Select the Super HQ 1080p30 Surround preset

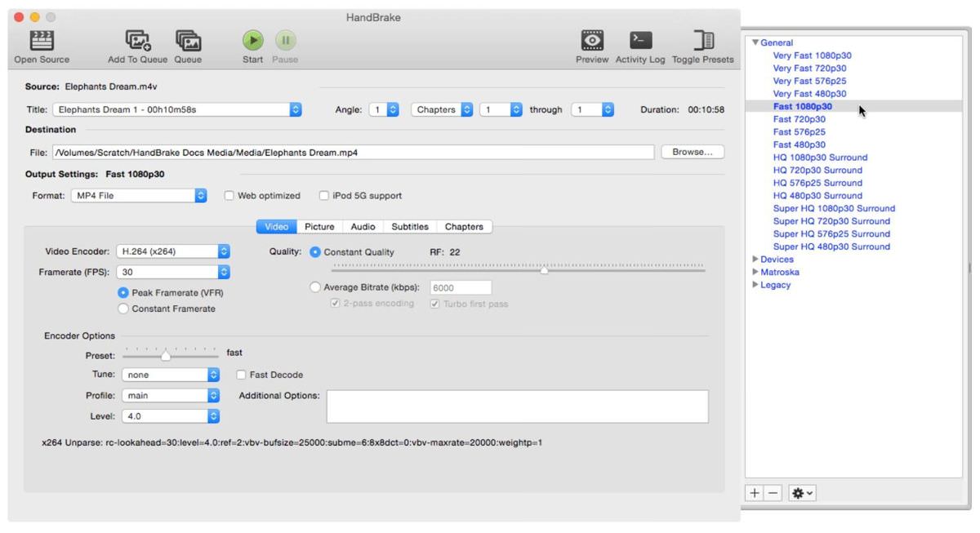point(834,208)
